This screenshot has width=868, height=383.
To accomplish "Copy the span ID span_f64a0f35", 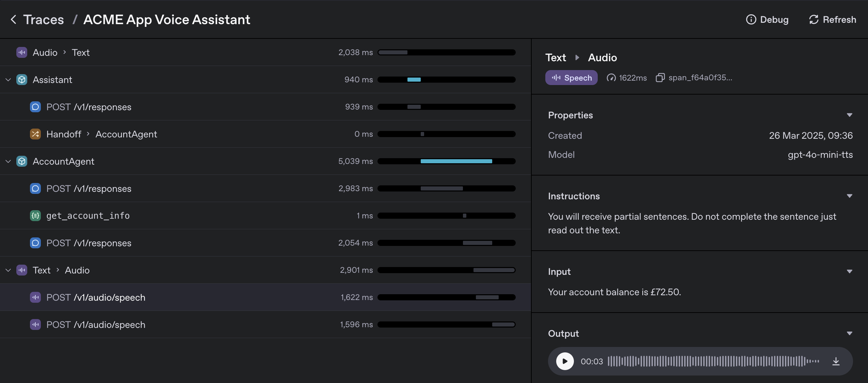I will (660, 78).
